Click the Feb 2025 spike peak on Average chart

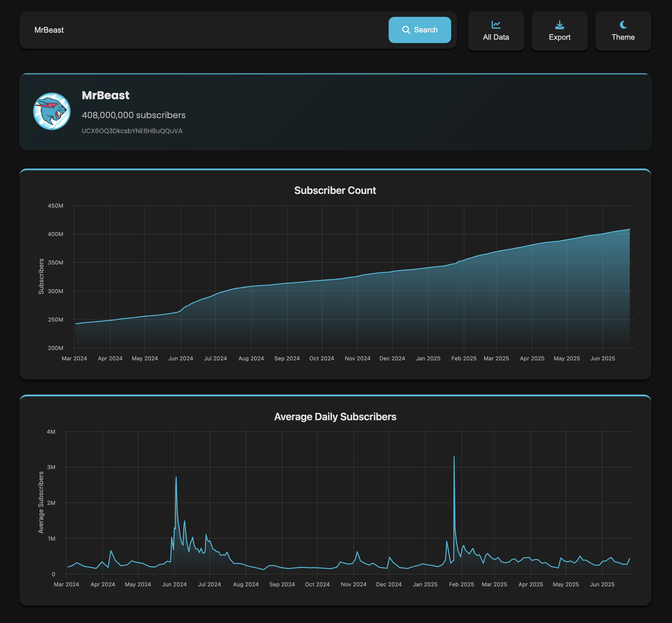tap(454, 457)
